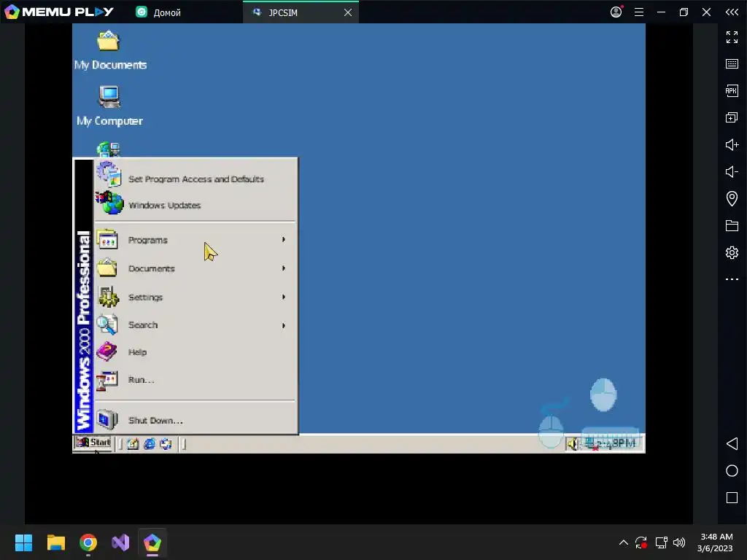
Task: Open MEmu hamburger menu
Action: click(639, 12)
